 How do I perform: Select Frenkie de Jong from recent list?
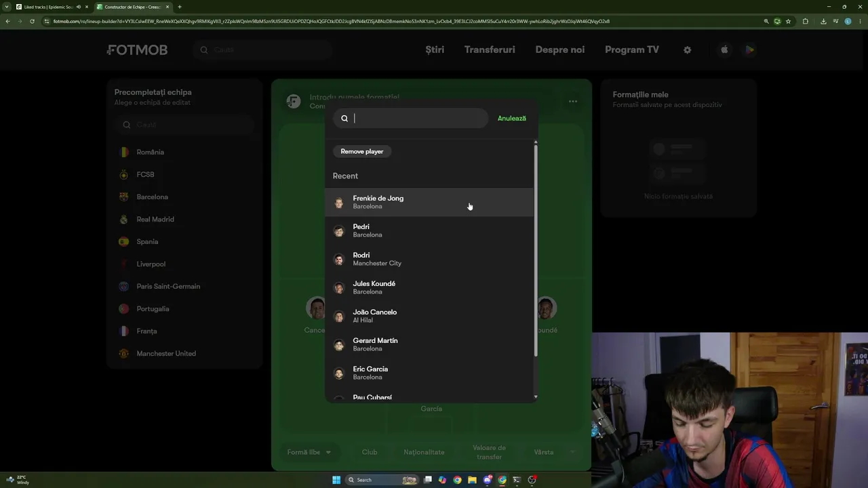click(x=430, y=202)
